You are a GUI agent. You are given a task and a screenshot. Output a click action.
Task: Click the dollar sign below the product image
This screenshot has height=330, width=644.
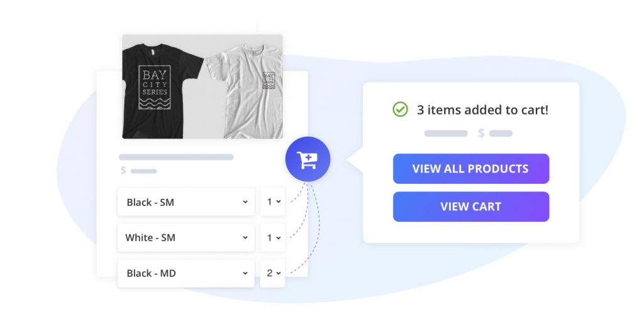click(x=123, y=171)
